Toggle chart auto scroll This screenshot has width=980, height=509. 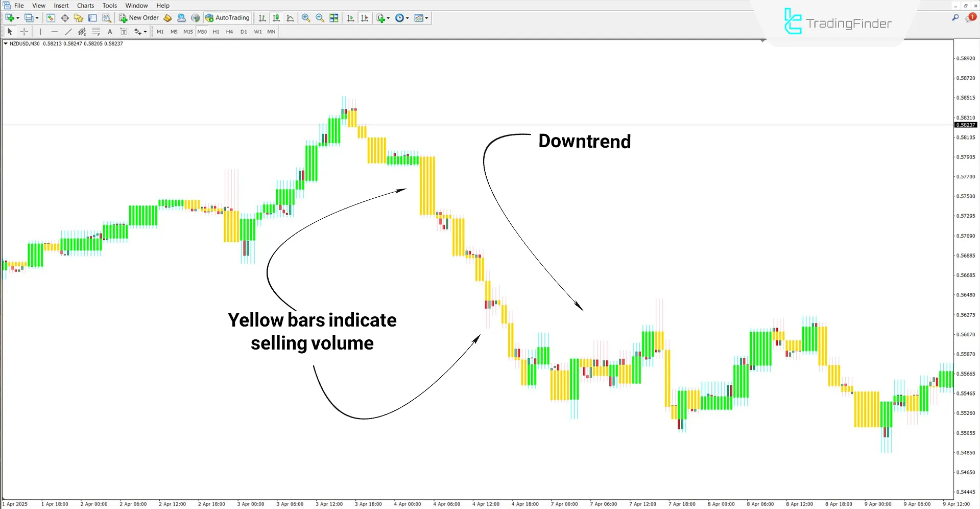[350, 18]
